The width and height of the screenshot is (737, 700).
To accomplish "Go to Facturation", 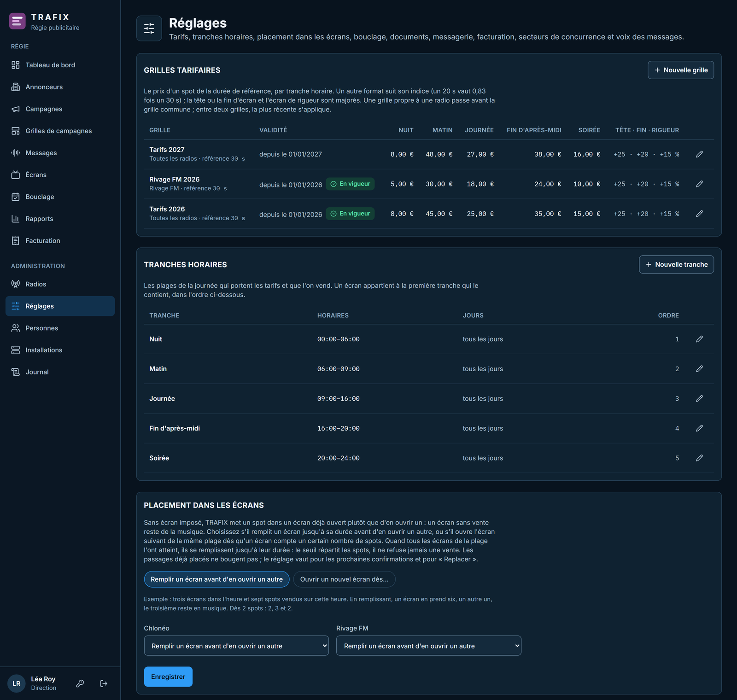I will (60, 241).
